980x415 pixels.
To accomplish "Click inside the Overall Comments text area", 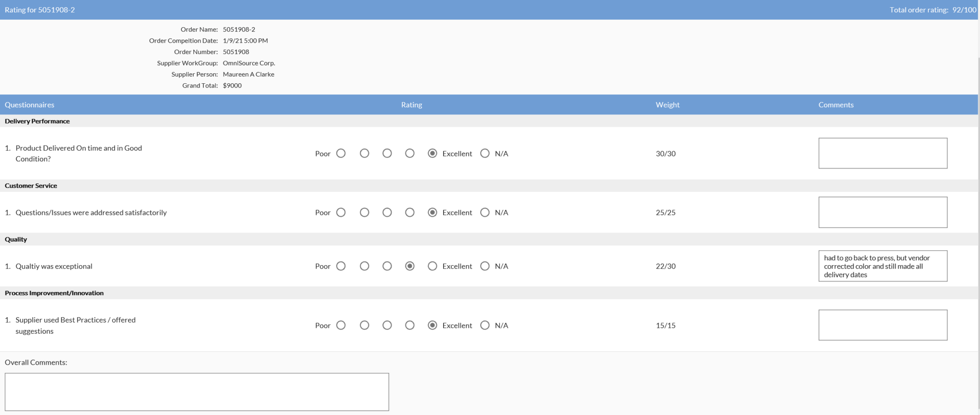I will click(x=197, y=392).
